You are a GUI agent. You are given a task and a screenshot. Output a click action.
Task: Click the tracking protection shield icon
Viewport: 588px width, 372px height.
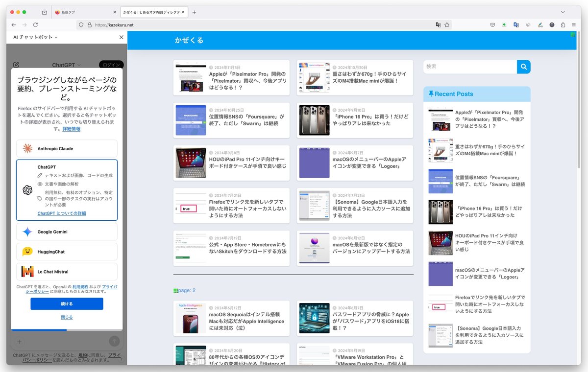[x=81, y=24]
